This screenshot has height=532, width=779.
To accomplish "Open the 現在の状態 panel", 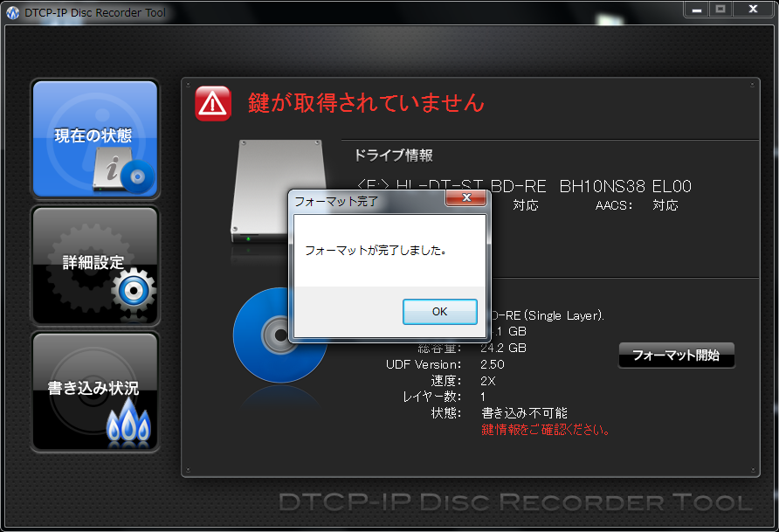I will click(x=95, y=139).
